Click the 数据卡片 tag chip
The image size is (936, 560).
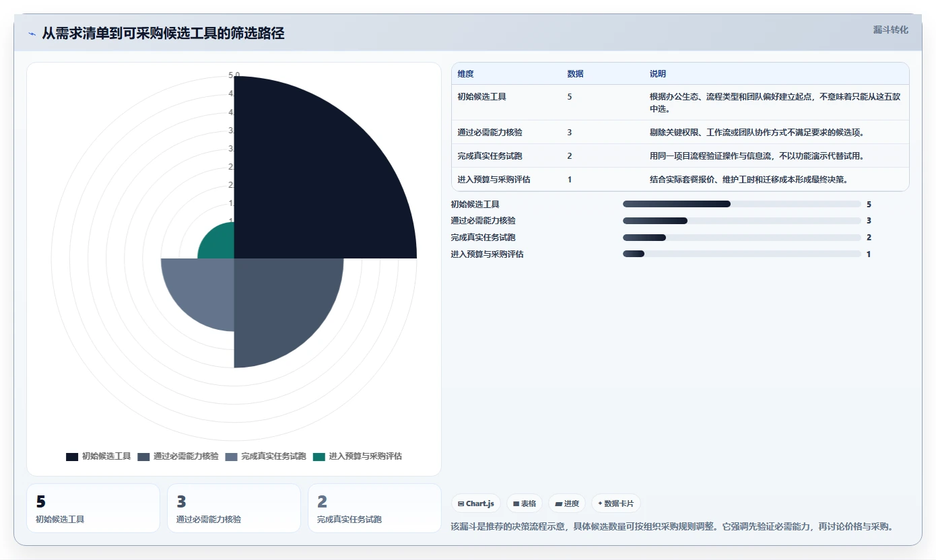click(x=616, y=503)
